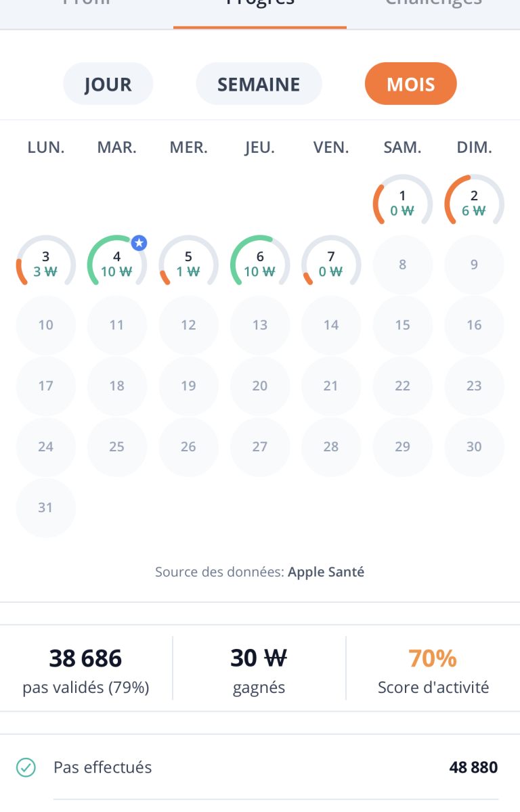Switch to the JOUR view
This screenshot has width=520, height=812.
108,85
